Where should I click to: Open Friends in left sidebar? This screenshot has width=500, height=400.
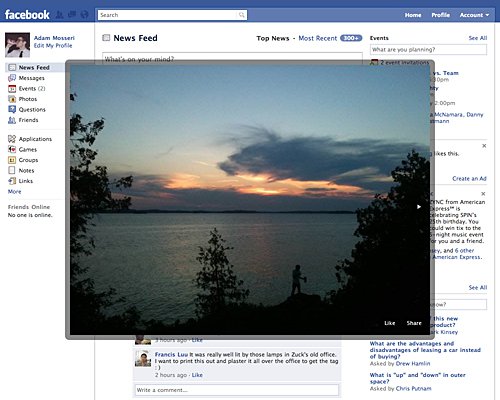coord(28,120)
